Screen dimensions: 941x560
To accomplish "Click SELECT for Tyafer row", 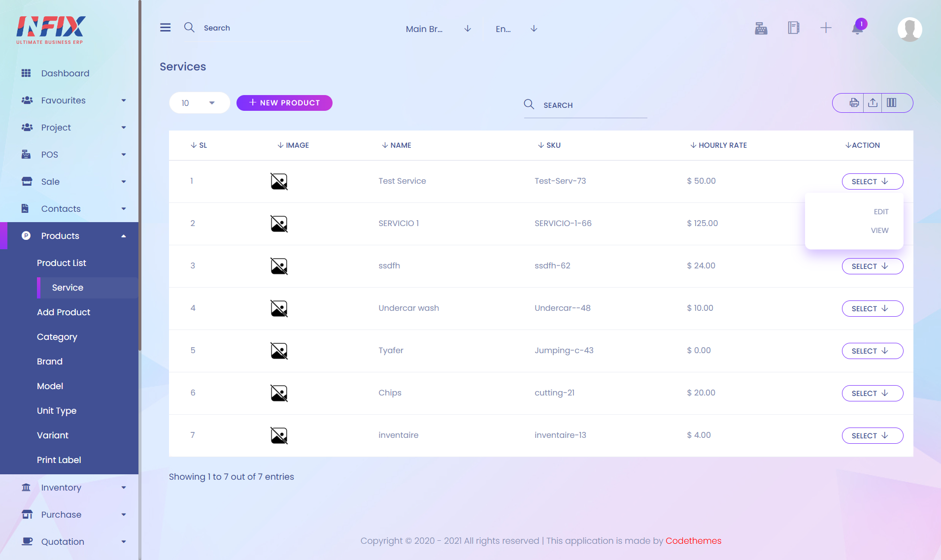I will tap(872, 351).
